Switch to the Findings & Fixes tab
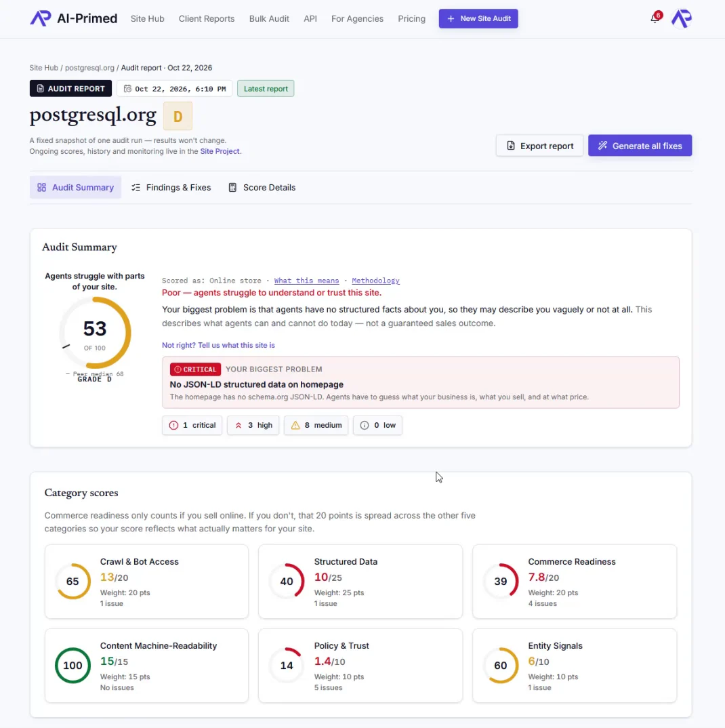This screenshot has height=728, width=725. point(171,188)
